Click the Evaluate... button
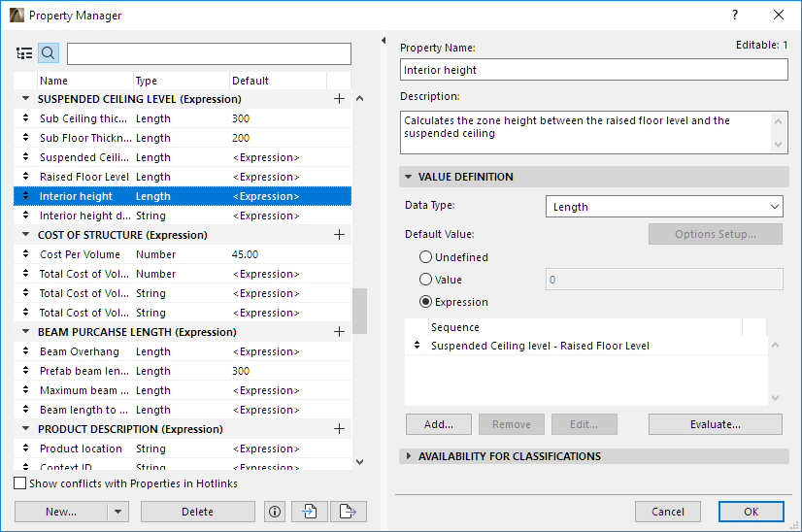The image size is (802, 532). pos(715,424)
